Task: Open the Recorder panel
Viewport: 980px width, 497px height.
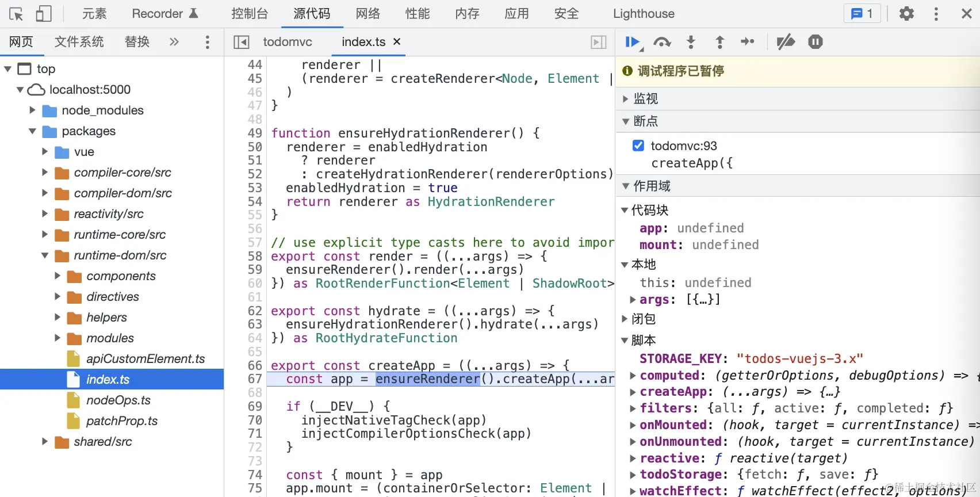Action: (x=165, y=14)
